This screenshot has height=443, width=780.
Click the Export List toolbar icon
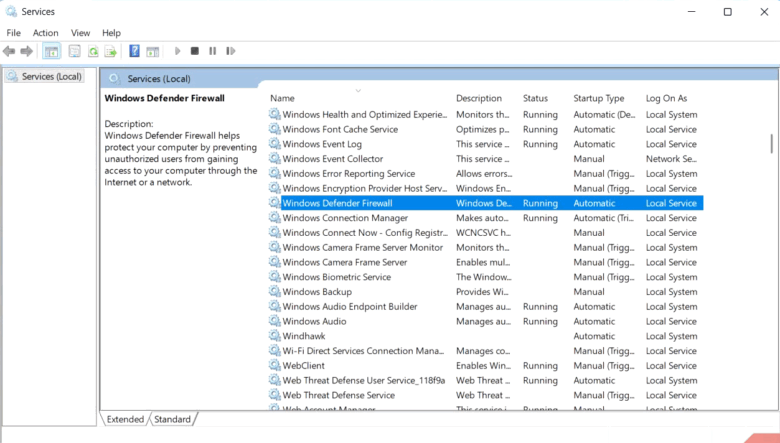click(111, 51)
